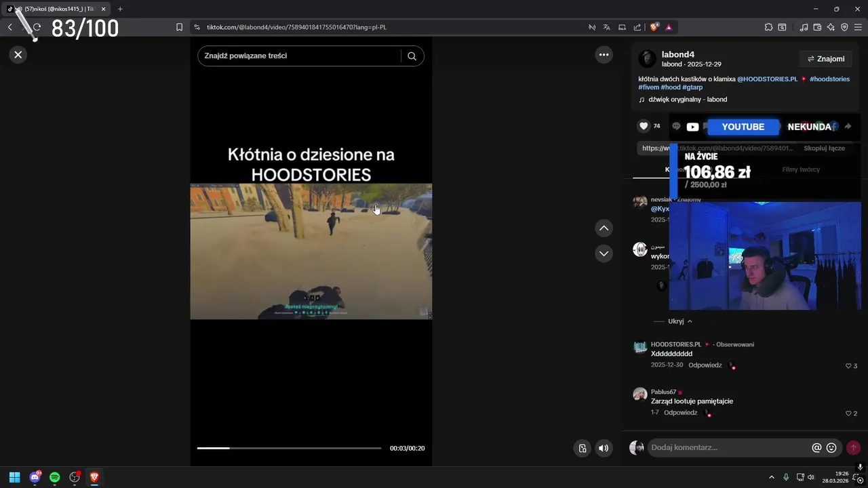Open the HOODSTORIES.PL commenter name
868x488 pixels.
(676, 344)
